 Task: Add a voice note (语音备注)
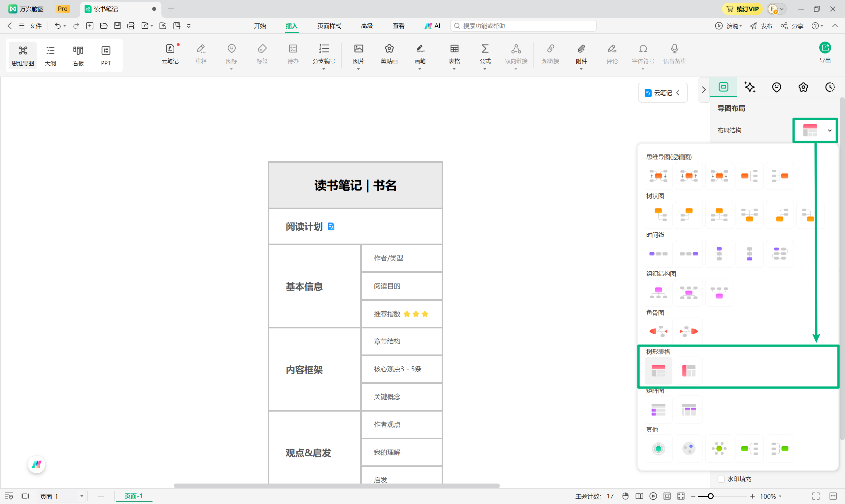pyautogui.click(x=674, y=54)
